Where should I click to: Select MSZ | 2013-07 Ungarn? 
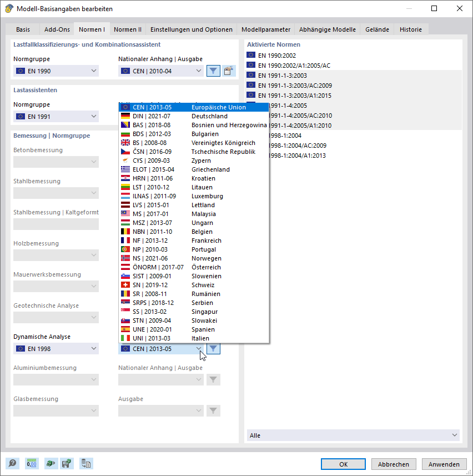194,223
